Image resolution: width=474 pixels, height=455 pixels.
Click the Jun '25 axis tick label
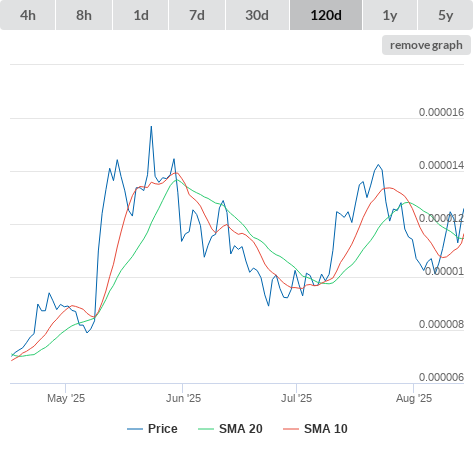tap(183, 398)
